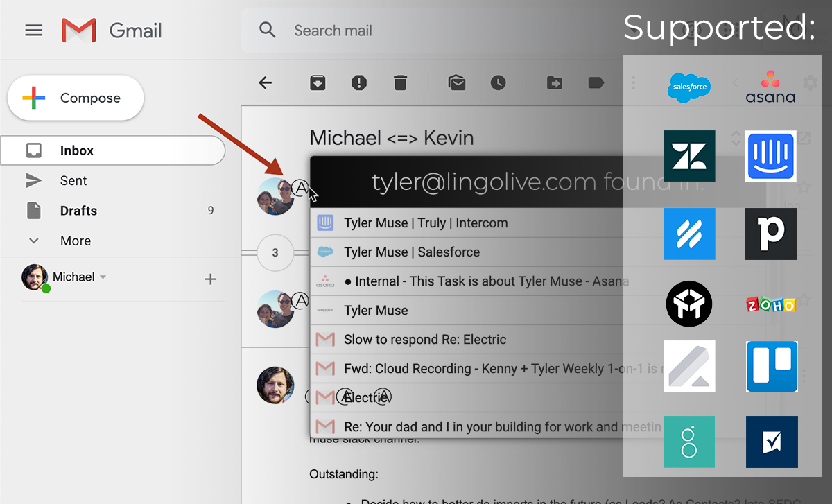Click the Michael <=> Kevin subject line
832x504 pixels.
(392, 138)
